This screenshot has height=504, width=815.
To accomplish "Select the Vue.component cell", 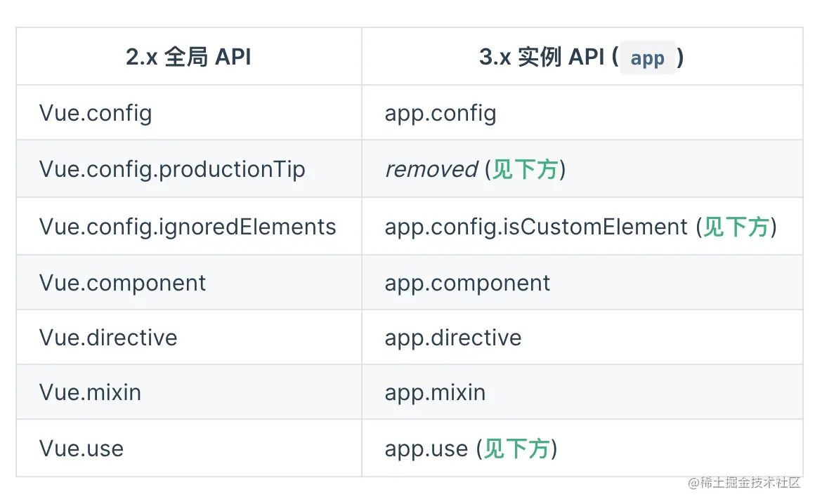I will (x=123, y=282).
